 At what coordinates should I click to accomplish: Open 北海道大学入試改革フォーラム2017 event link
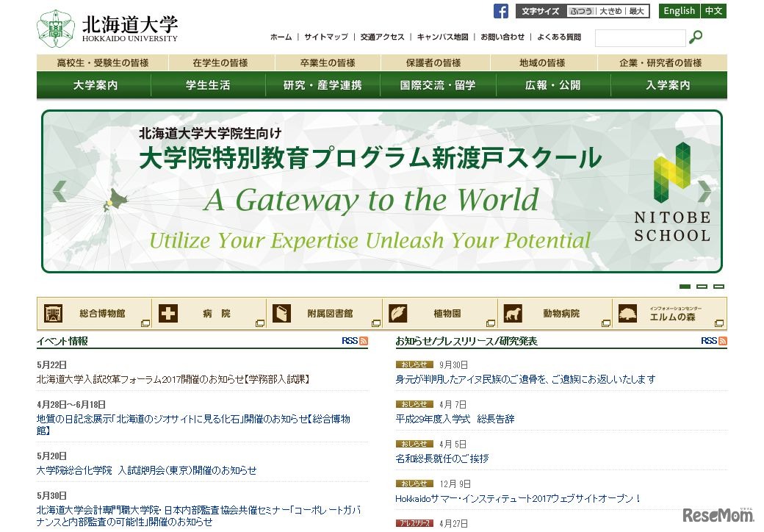(173, 379)
